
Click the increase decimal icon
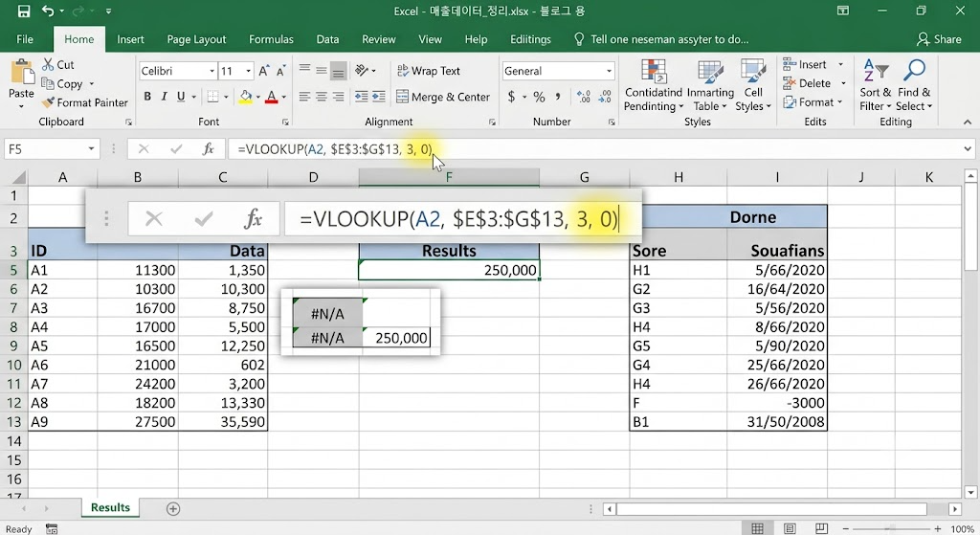584,97
